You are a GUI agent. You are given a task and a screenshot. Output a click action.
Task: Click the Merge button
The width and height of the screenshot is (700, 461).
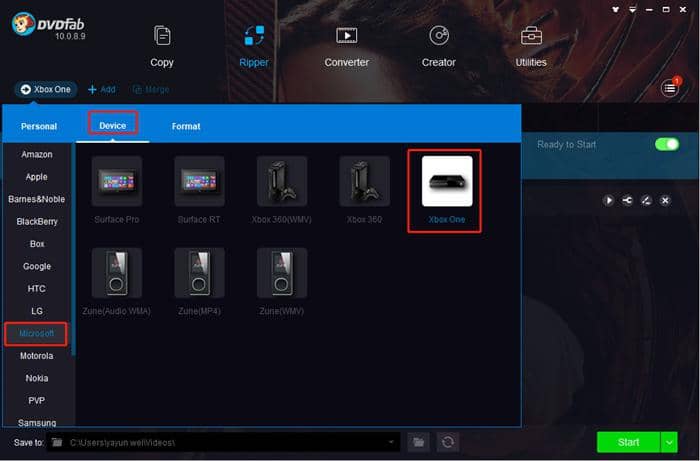coord(151,89)
